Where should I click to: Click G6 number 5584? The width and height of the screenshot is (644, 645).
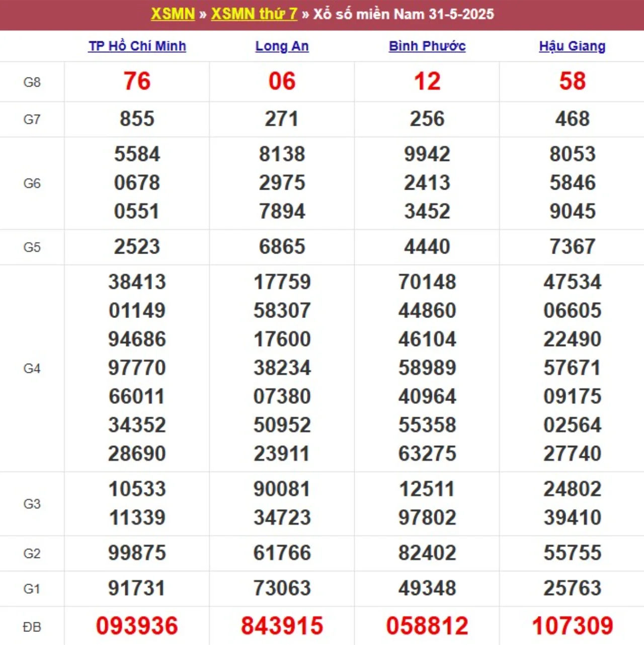(x=137, y=154)
